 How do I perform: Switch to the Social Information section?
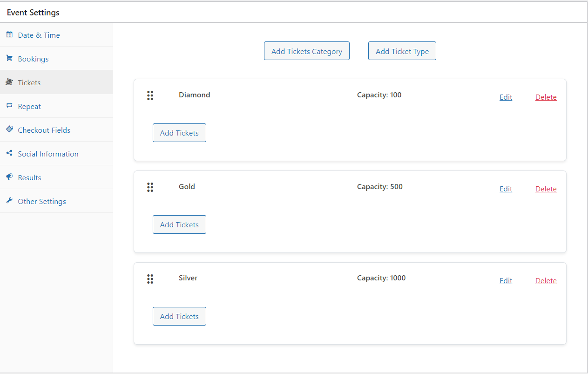pyautogui.click(x=47, y=153)
